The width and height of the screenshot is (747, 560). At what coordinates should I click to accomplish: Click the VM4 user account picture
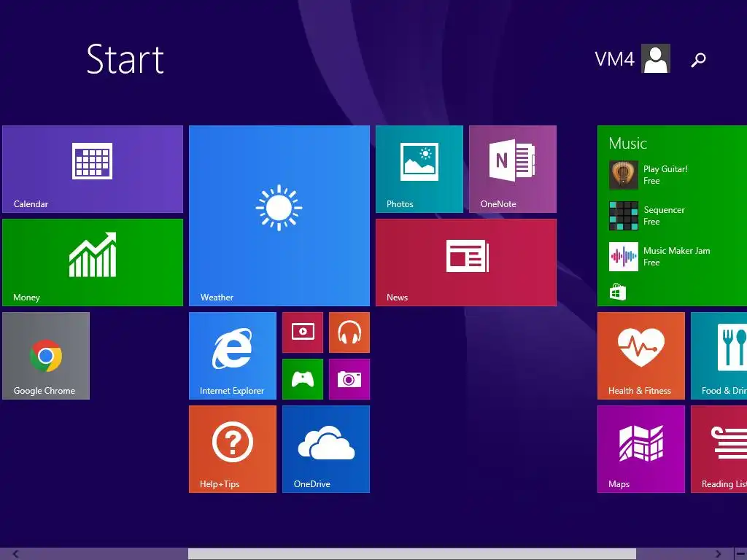656,58
